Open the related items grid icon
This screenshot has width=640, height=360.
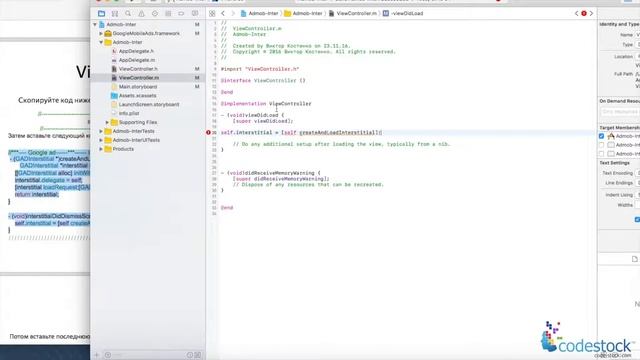tap(212, 13)
